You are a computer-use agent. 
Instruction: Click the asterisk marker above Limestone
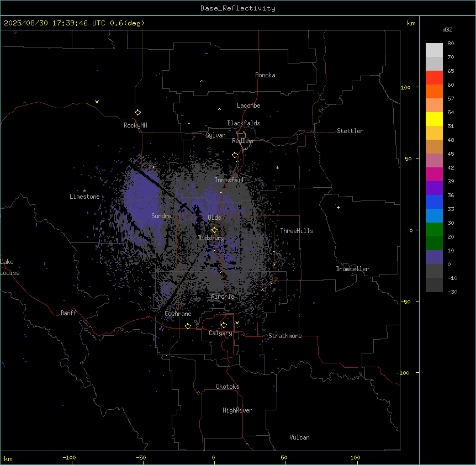pyautogui.click(x=84, y=191)
